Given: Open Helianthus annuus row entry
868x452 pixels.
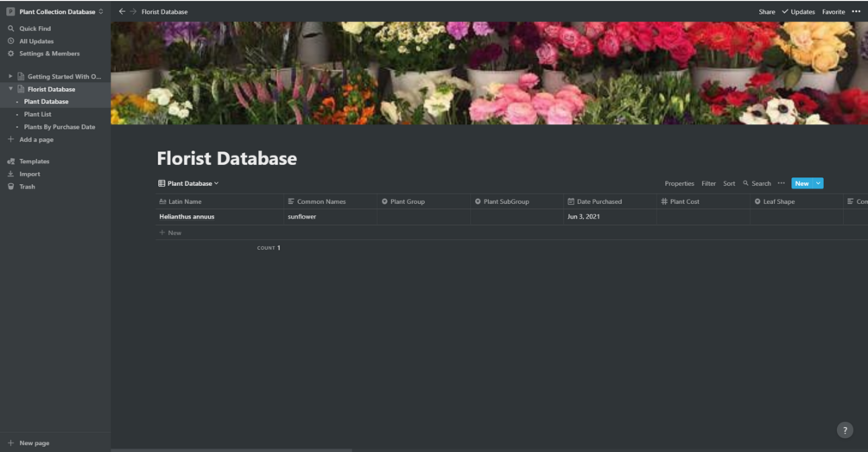Looking at the screenshot, I should click(187, 217).
